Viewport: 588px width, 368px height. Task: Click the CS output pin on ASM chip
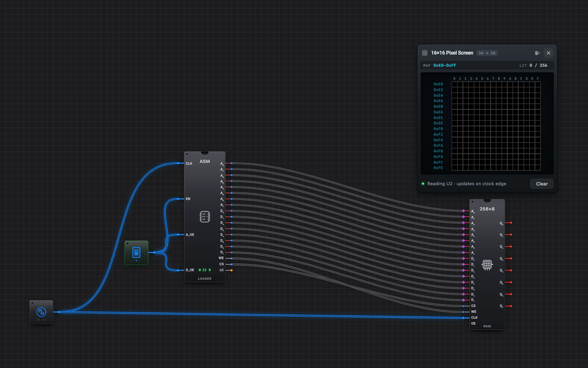pos(231,264)
